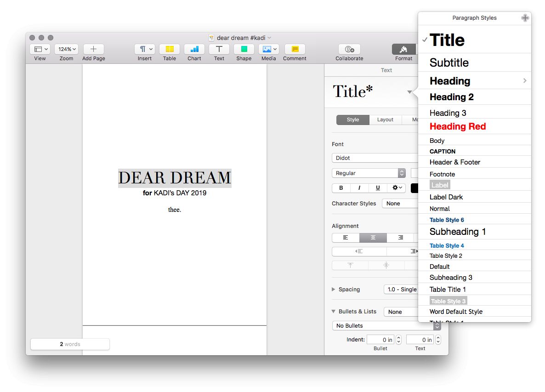Open the Format brush panel
545x392 pixels.
click(403, 49)
